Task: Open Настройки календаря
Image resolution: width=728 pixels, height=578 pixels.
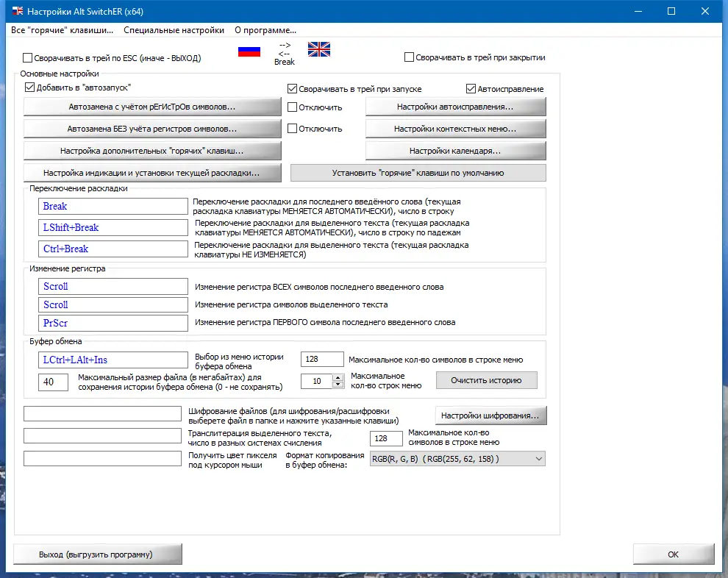Action: [455, 151]
